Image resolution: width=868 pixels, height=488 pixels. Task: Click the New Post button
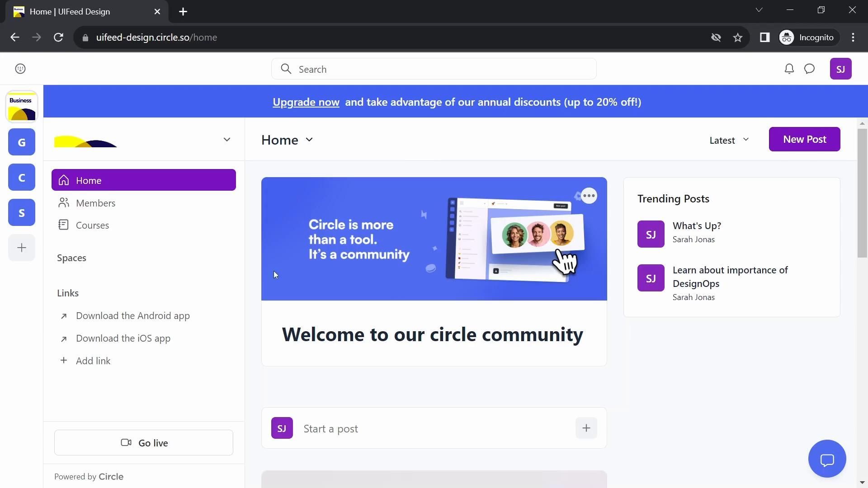tap(804, 139)
